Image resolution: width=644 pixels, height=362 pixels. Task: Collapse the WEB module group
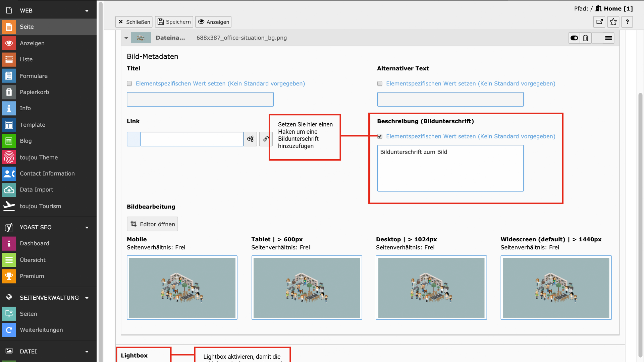click(x=87, y=11)
